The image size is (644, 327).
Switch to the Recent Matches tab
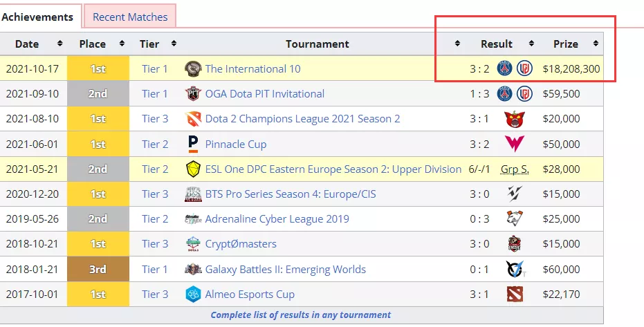coord(130,17)
